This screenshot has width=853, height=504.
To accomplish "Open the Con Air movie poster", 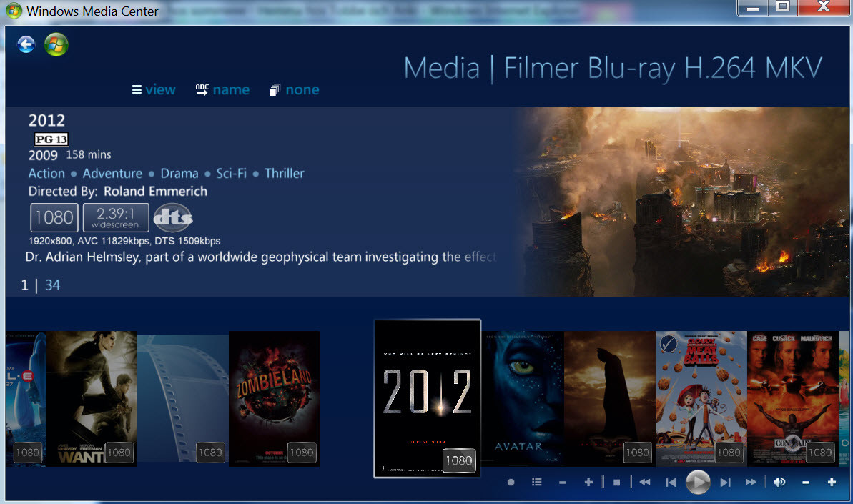I will click(793, 398).
